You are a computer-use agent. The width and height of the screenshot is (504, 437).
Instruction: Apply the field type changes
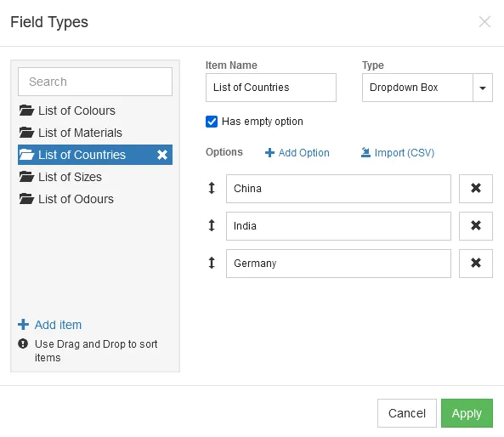point(467,413)
